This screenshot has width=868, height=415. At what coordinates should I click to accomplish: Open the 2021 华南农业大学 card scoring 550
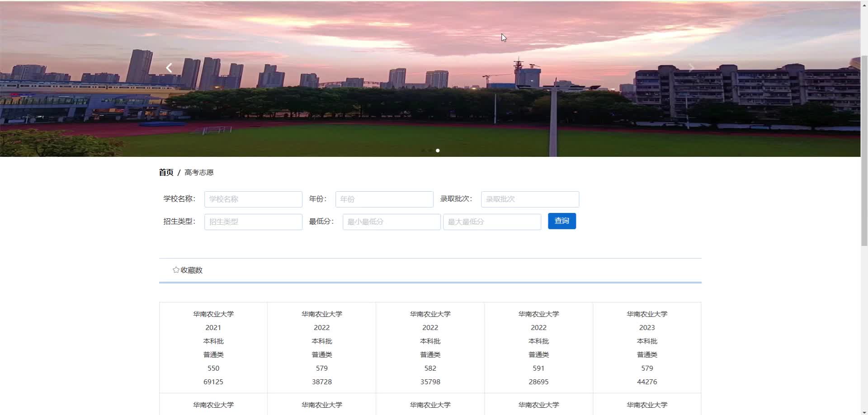pos(213,348)
